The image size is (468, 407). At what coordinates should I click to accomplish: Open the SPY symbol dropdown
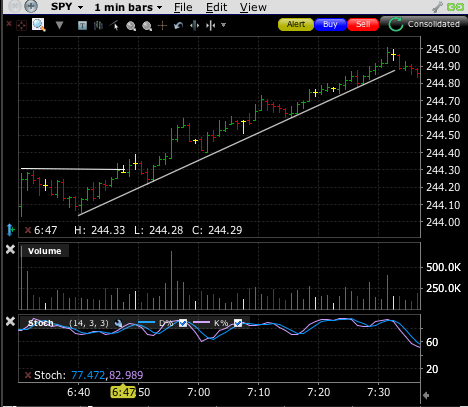pos(67,7)
